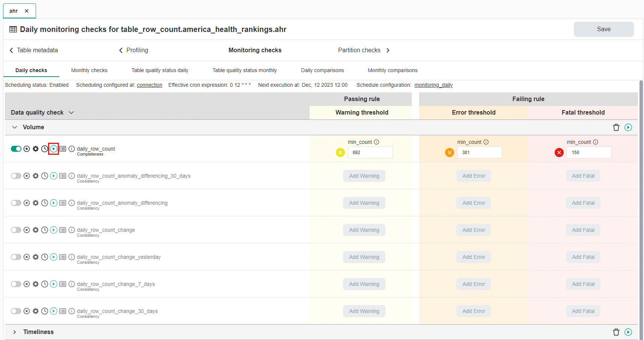
Task: Open Data quality check dropdown arrow
Action: point(71,113)
